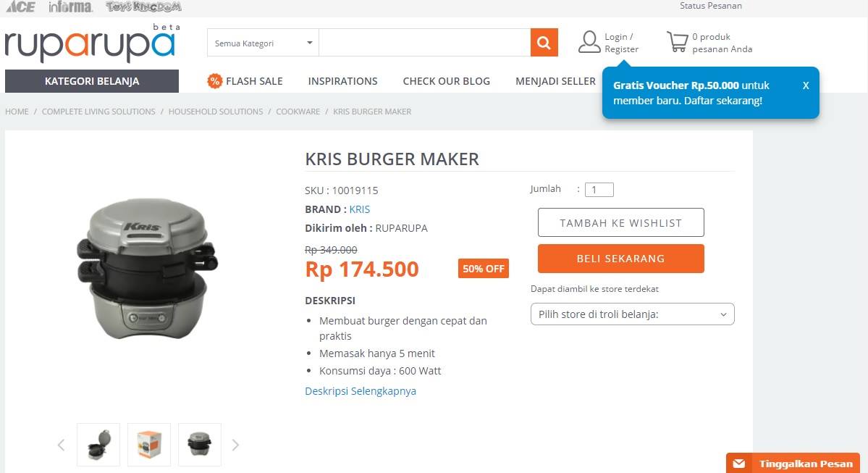This screenshot has width=868, height=473.
Task: Open the Informa brand logo
Action: point(70,7)
